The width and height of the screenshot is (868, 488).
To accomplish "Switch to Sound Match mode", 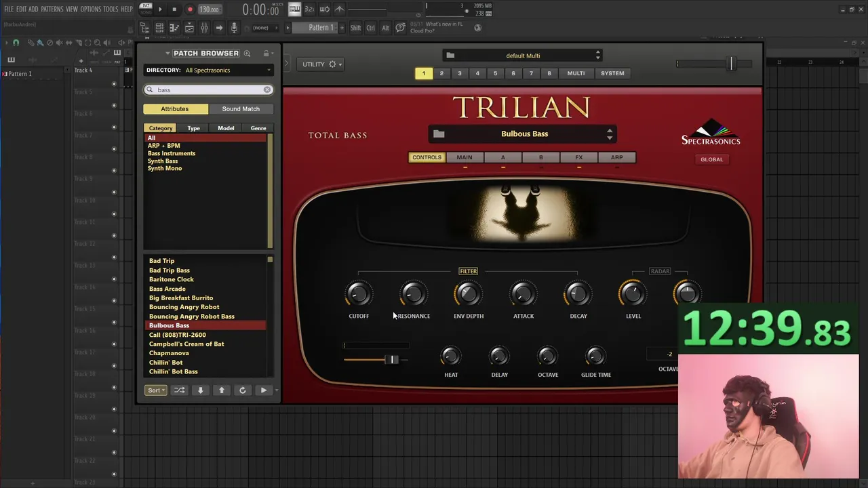I will tap(241, 108).
